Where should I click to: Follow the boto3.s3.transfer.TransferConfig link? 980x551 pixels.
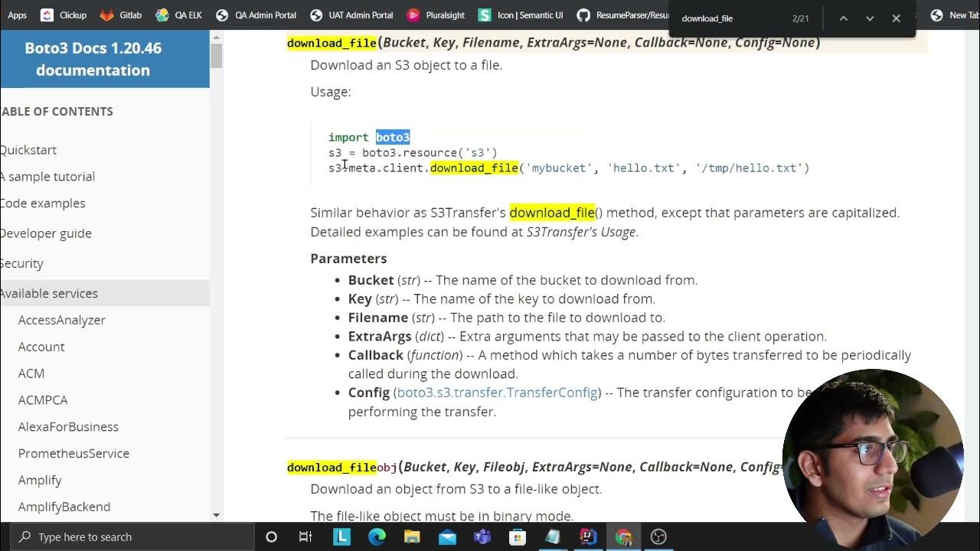(497, 393)
